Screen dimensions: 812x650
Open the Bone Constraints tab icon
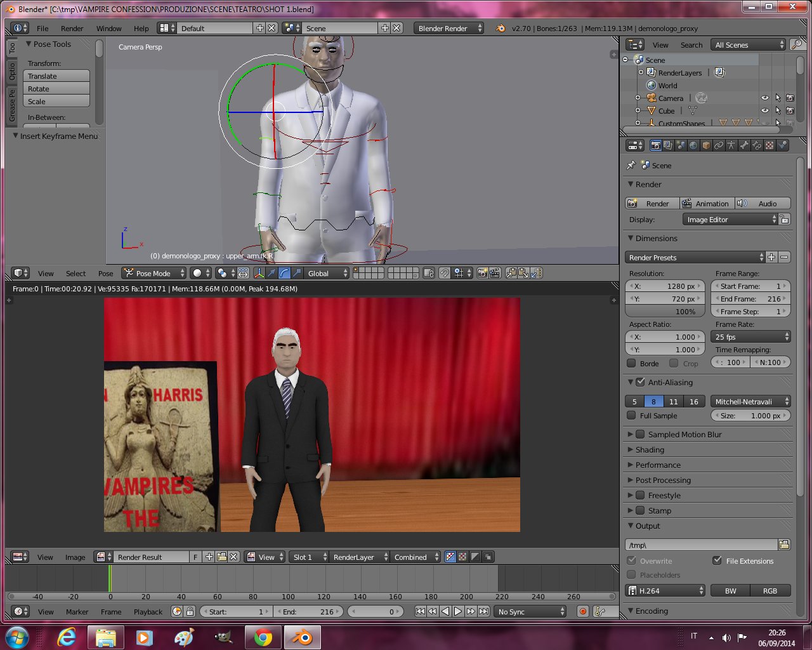757,145
